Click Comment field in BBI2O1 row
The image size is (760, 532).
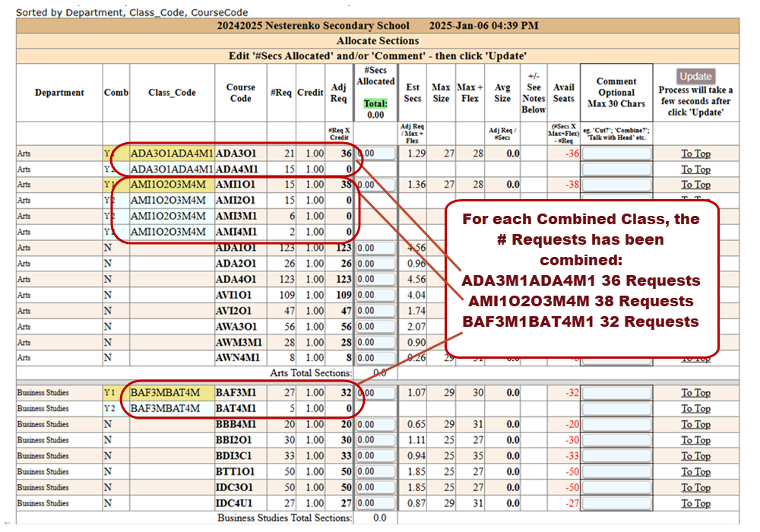click(616, 441)
